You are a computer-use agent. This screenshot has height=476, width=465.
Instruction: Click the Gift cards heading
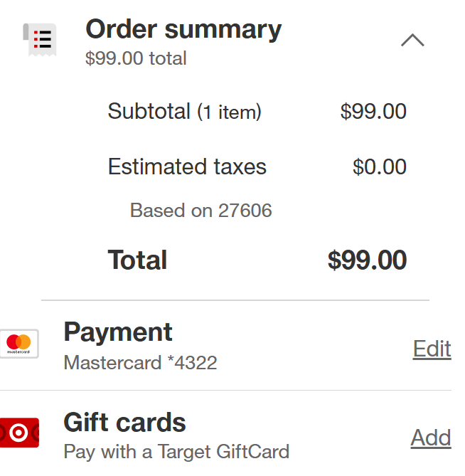(124, 423)
